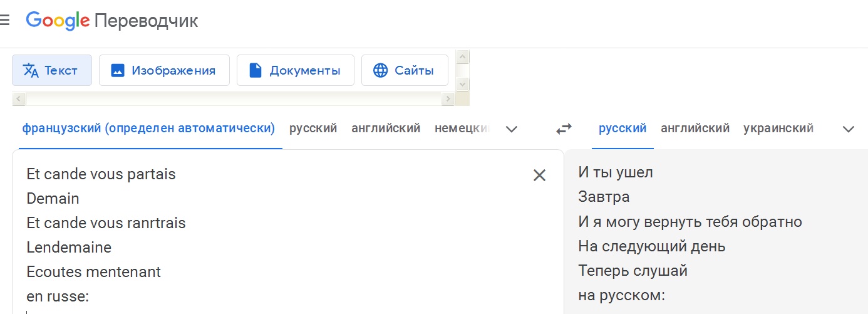Click source line 'Ecoutes mentenant'
Viewport: 868px width, 314px height.
pyautogui.click(x=94, y=272)
